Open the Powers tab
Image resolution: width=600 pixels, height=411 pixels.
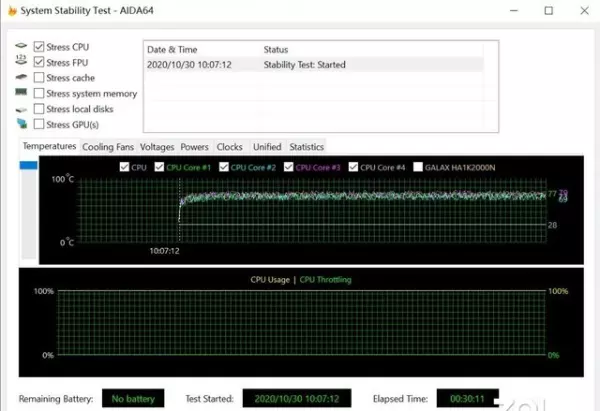[194, 147]
